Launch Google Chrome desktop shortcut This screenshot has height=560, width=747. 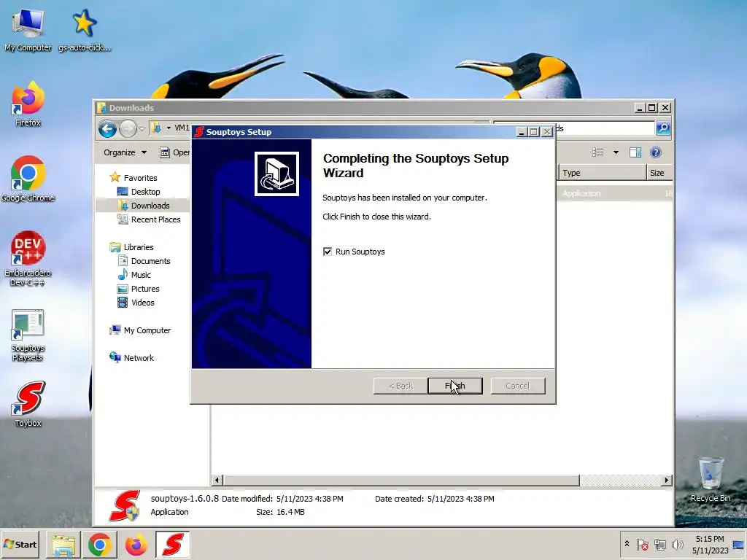point(28,179)
